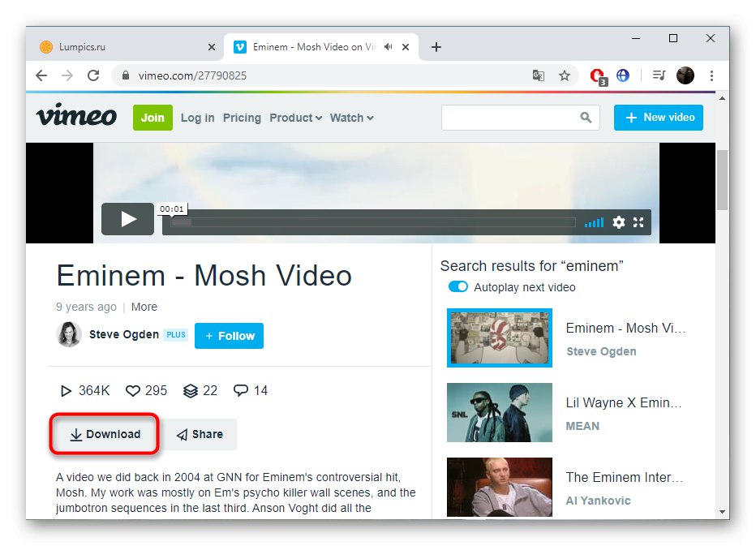This screenshot has width=756, height=546.
Task: Open the player settings gear
Action: coord(619,222)
